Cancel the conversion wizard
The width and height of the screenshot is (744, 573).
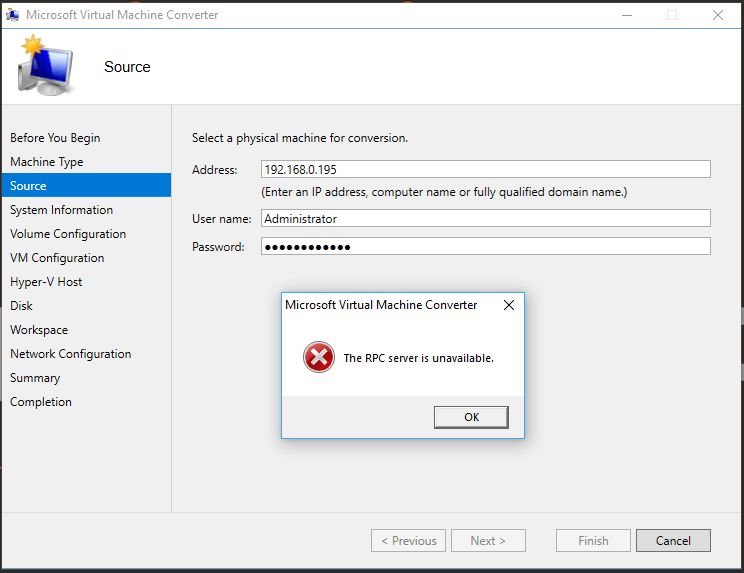(673, 541)
